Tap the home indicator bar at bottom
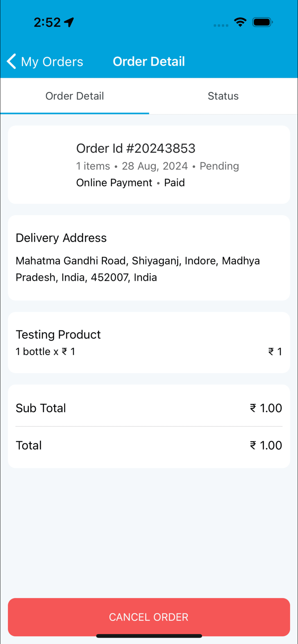The height and width of the screenshot is (644, 298). tap(149, 636)
